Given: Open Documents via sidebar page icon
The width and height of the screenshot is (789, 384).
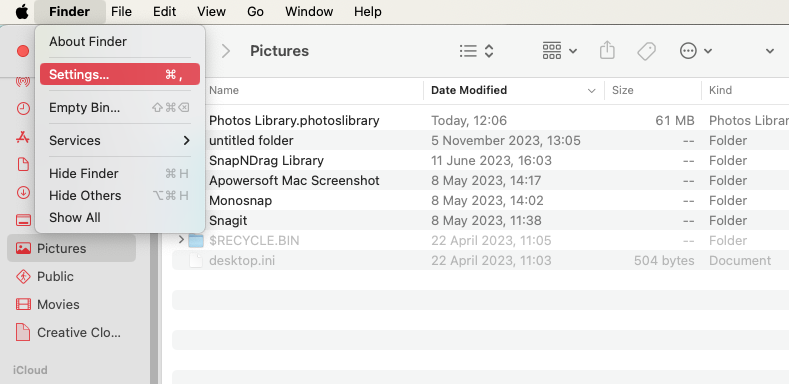Looking at the screenshot, I should (x=23, y=164).
